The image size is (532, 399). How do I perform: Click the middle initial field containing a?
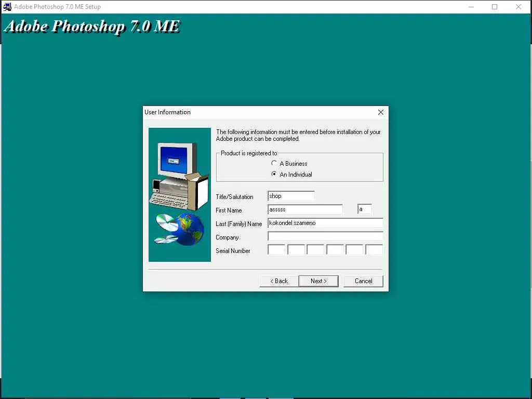click(x=364, y=209)
